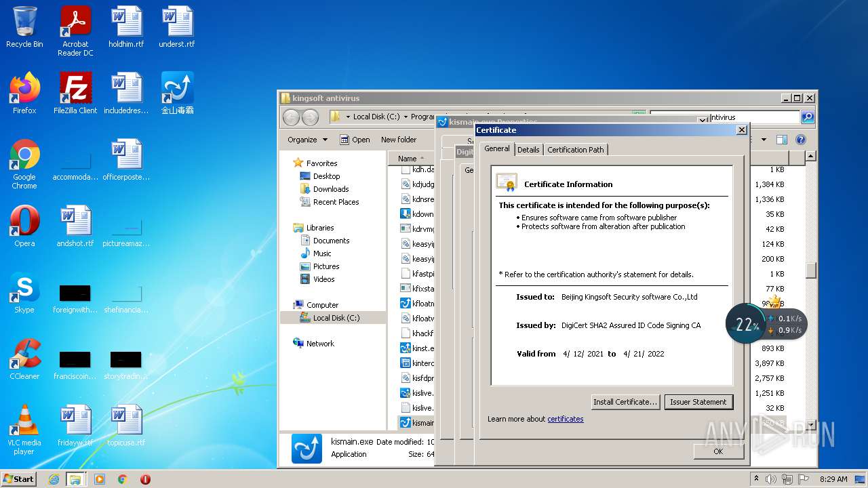Switch to the Details tab in Certificate dialog
This screenshot has width=868, height=488.
(528, 150)
